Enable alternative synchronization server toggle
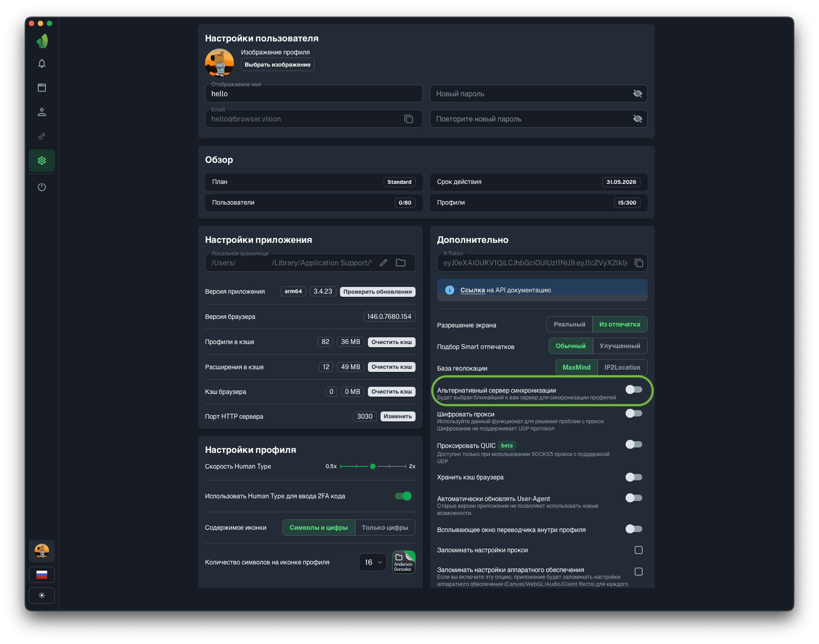 634,389
